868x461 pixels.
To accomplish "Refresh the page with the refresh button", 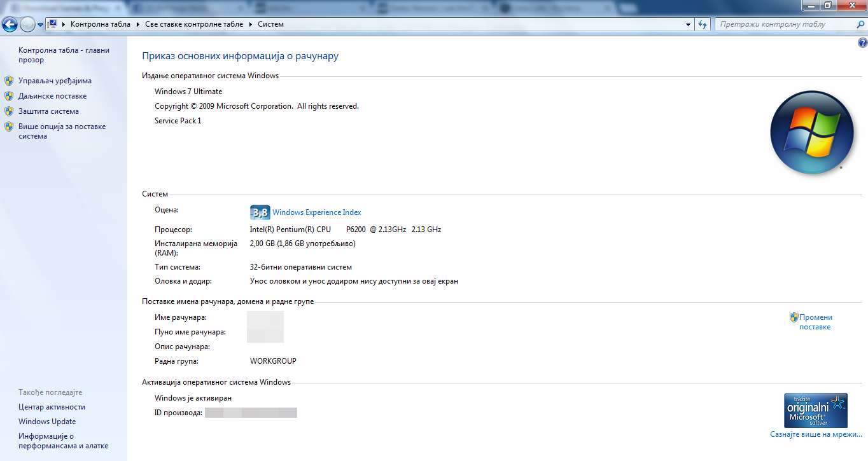I will [x=703, y=24].
